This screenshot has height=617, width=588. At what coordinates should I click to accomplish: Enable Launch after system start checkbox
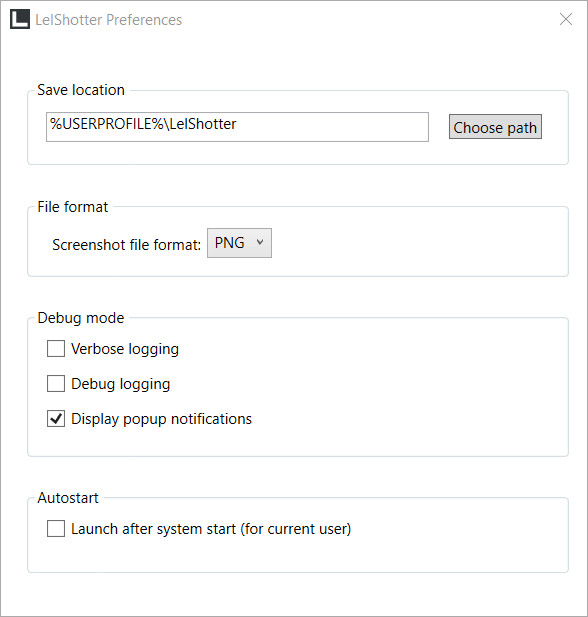[x=56, y=528]
